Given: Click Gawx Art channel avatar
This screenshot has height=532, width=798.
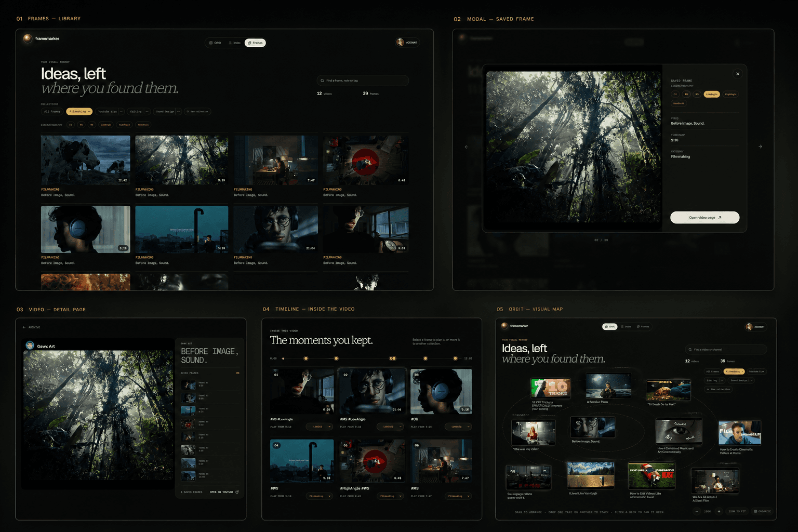Looking at the screenshot, I should coord(30,345).
